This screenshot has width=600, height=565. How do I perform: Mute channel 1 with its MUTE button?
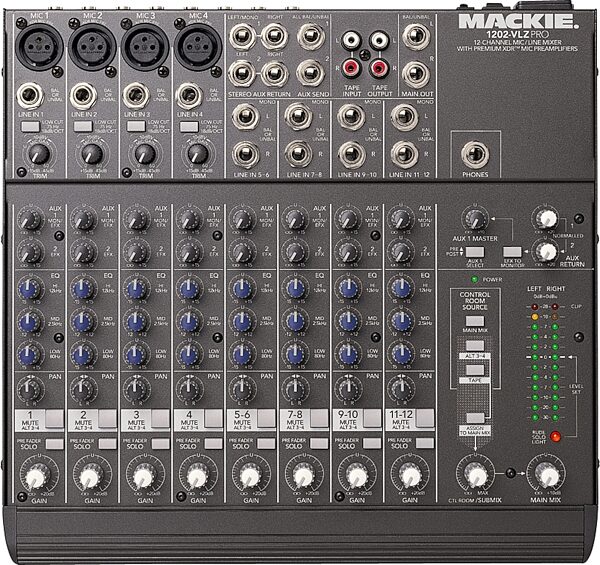pos(54,418)
